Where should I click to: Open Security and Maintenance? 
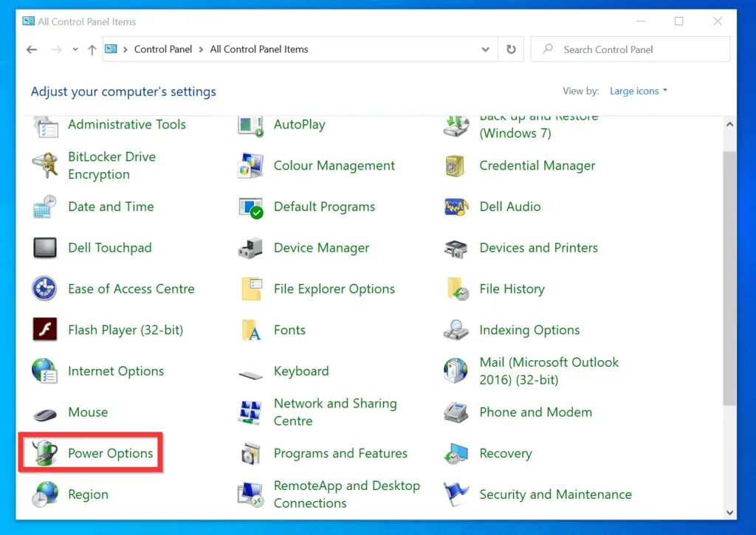[x=555, y=494]
